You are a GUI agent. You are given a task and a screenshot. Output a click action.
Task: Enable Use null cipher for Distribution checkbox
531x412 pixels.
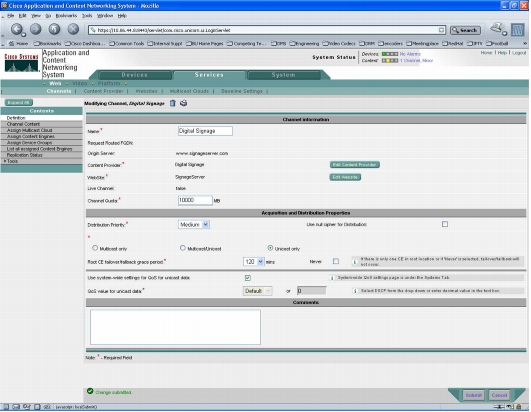pyautogui.click(x=445, y=224)
